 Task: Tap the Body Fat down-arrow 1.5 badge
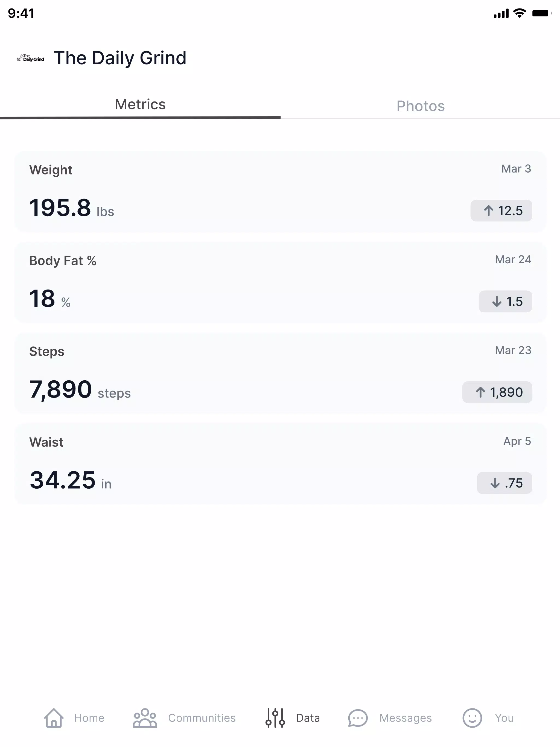point(505,301)
